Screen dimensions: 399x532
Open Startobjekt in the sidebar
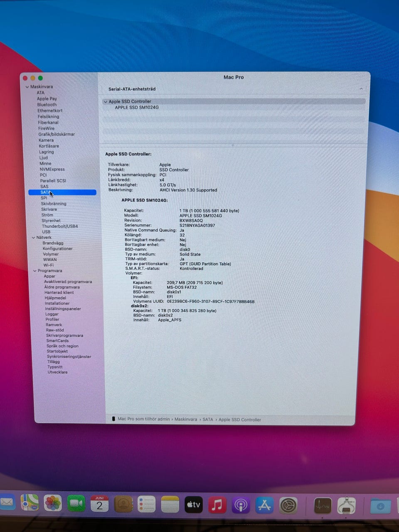(x=57, y=351)
